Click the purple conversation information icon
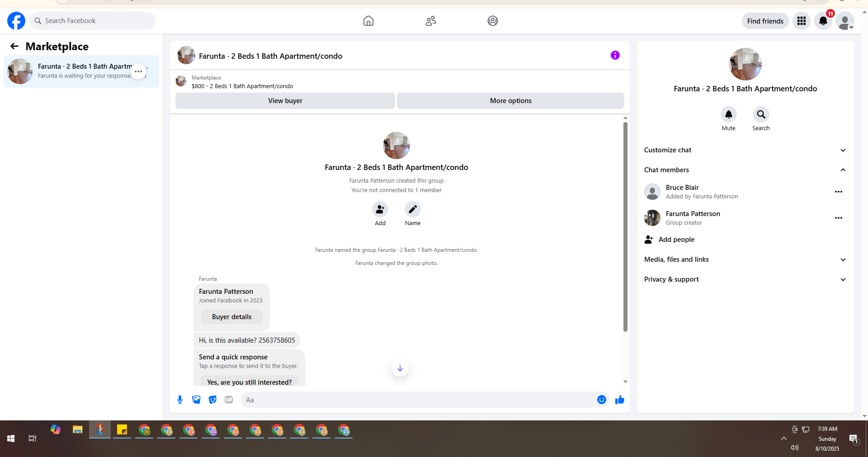This screenshot has width=868, height=457. coord(615,55)
